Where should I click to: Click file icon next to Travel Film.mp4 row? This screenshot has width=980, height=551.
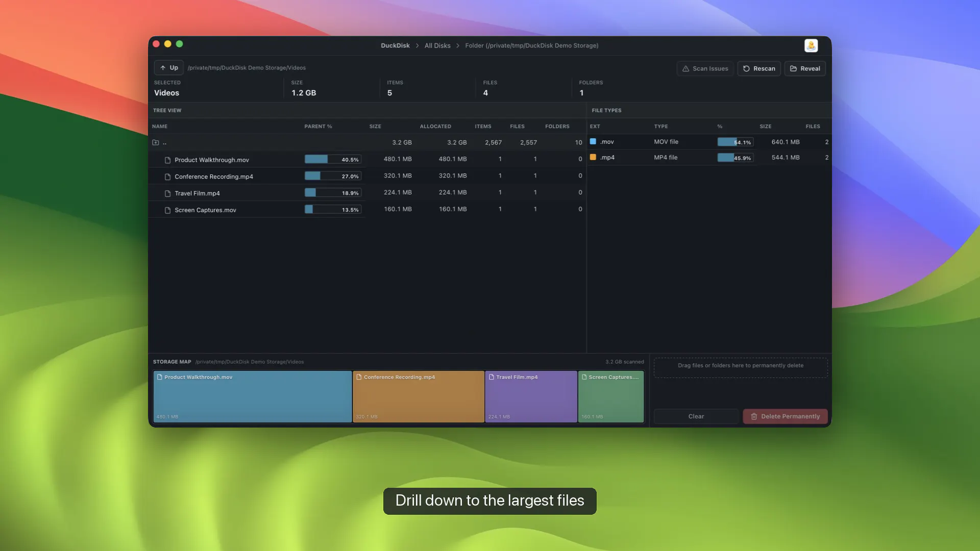pos(167,194)
